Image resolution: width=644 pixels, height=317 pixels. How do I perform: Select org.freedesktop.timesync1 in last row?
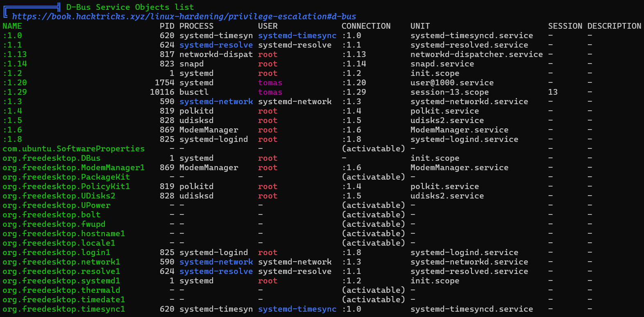point(64,309)
